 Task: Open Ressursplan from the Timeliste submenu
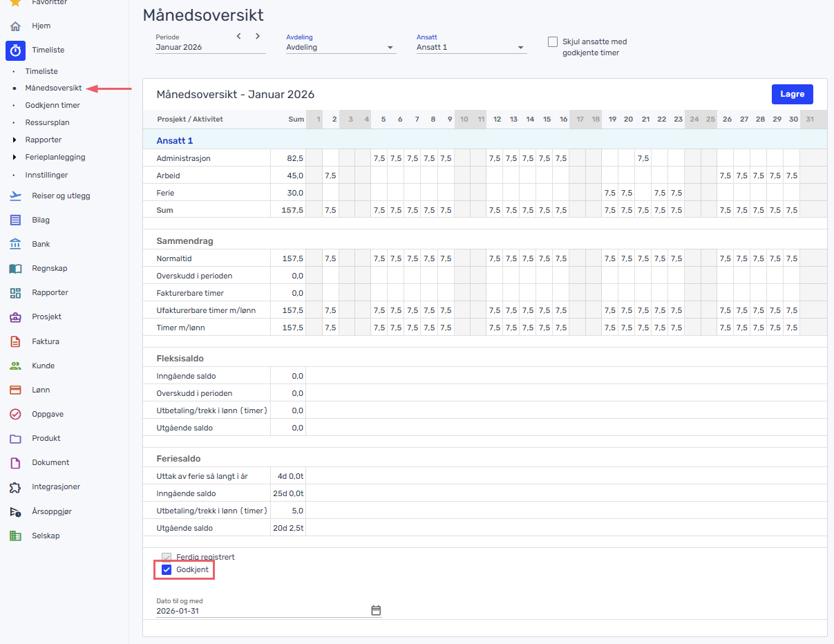tap(47, 123)
